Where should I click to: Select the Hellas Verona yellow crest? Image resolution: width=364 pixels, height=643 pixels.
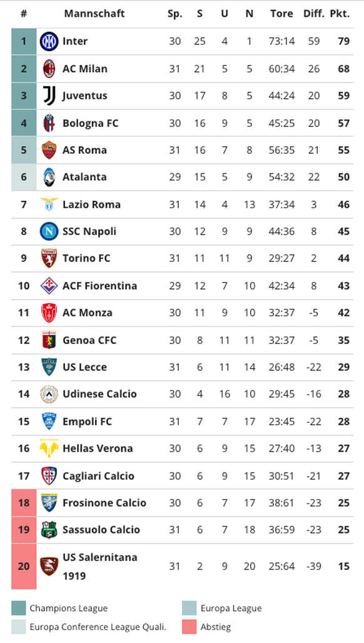49,448
